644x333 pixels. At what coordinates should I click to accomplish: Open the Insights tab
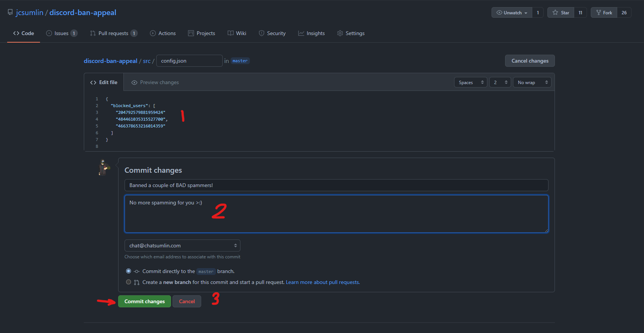pos(311,33)
